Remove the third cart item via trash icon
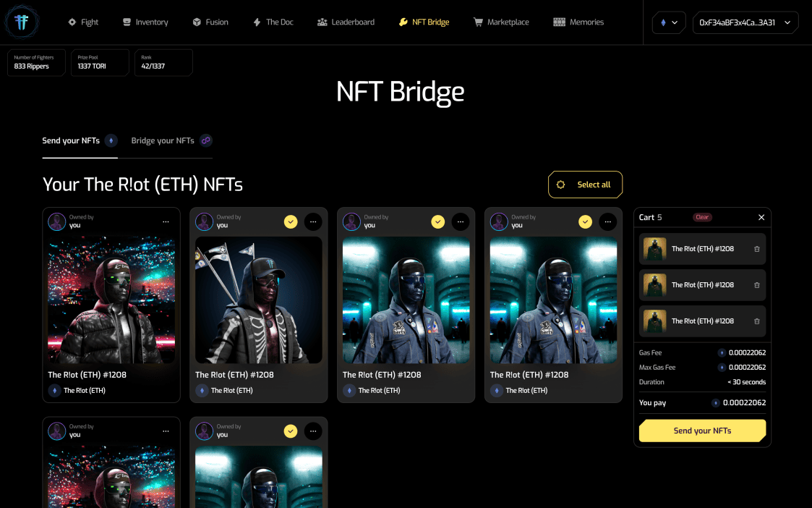Viewport: 812px width, 508px height. click(756, 321)
